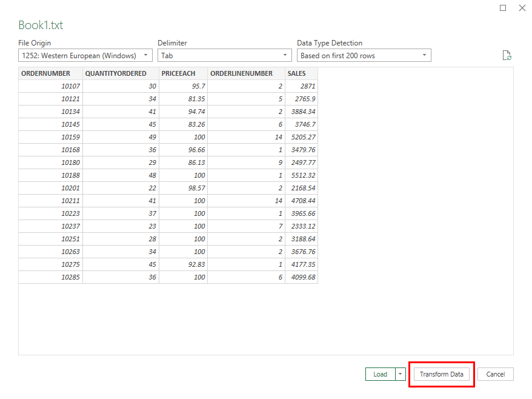Click quantity ordered value 30

[121, 86]
